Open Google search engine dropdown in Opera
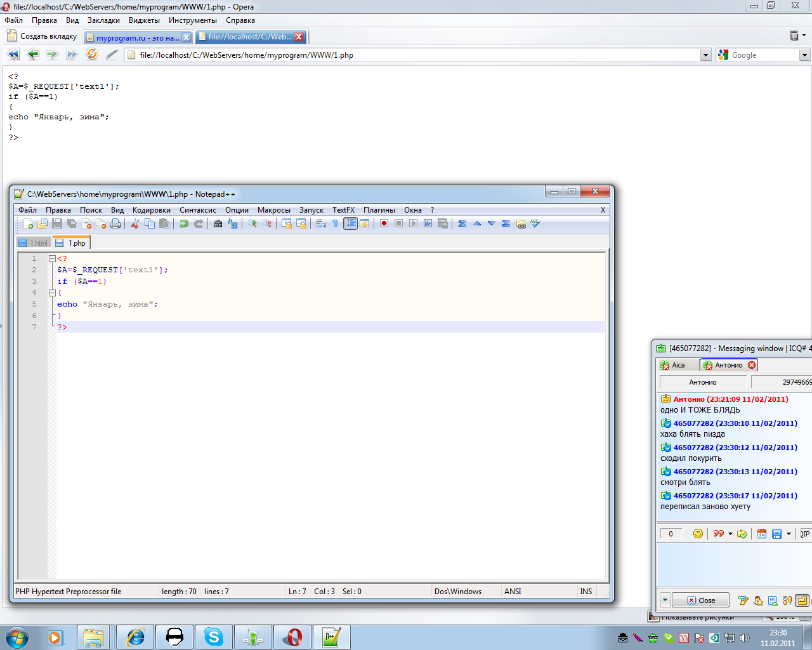The width and height of the screenshot is (812, 650). point(804,55)
